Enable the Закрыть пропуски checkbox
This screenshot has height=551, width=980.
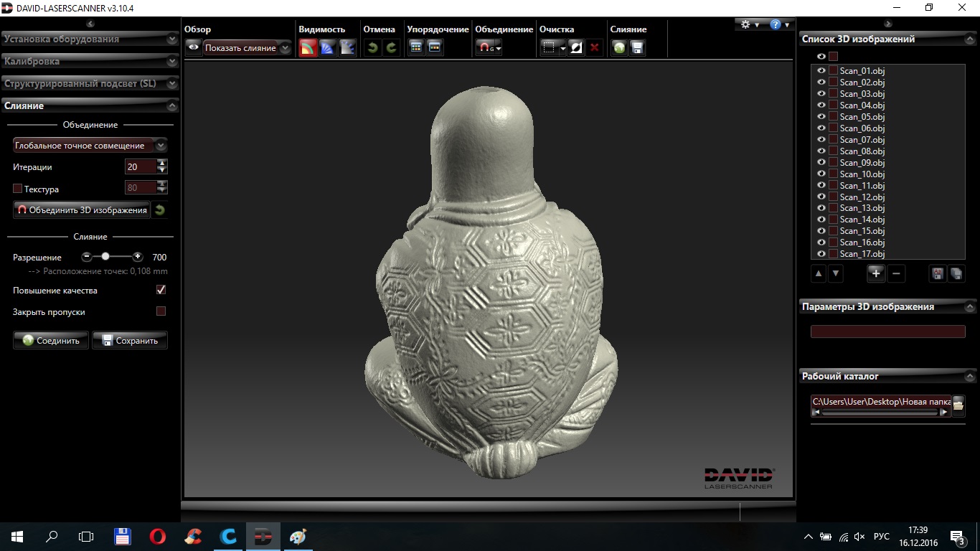161,311
